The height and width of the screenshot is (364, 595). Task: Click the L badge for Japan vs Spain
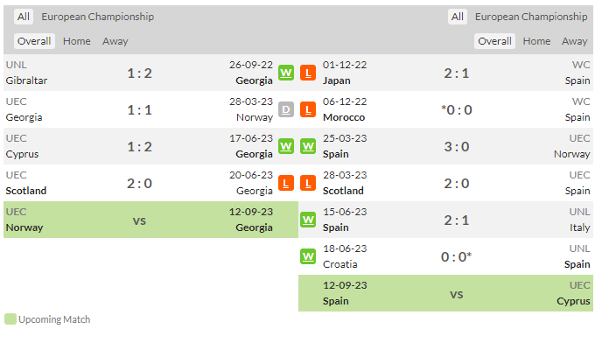(x=308, y=73)
